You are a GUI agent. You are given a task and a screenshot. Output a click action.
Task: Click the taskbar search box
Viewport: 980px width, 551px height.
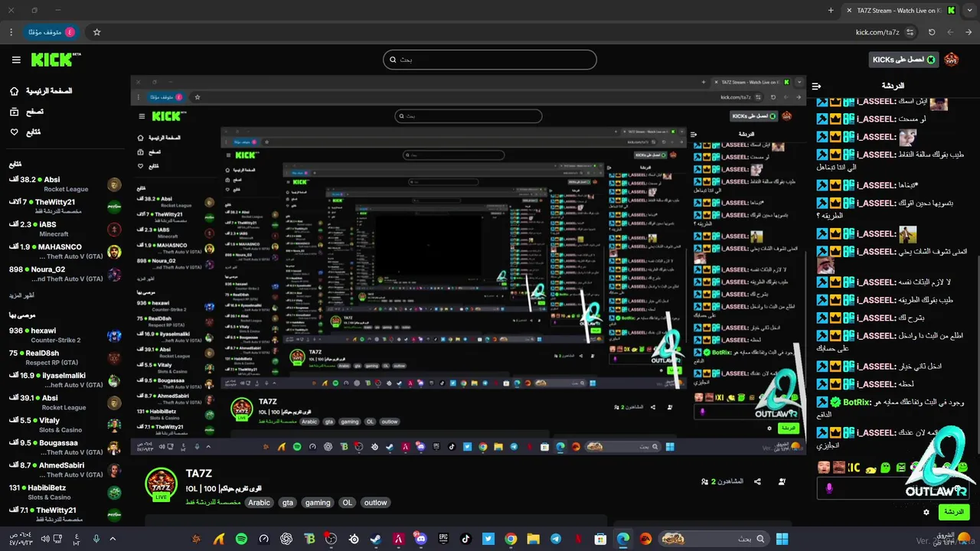(x=713, y=539)
